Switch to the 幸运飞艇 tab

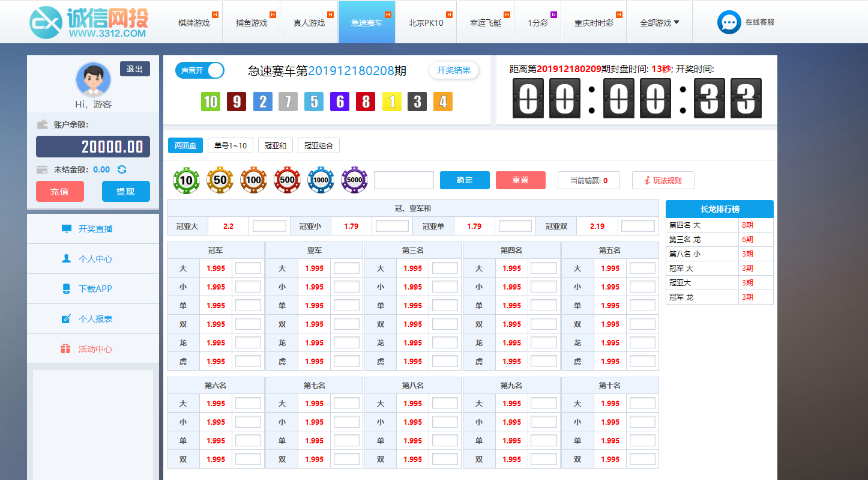click(485, 22)
